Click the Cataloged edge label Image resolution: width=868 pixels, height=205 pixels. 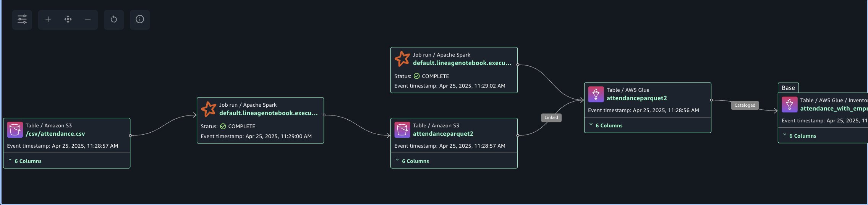point(745,105)
